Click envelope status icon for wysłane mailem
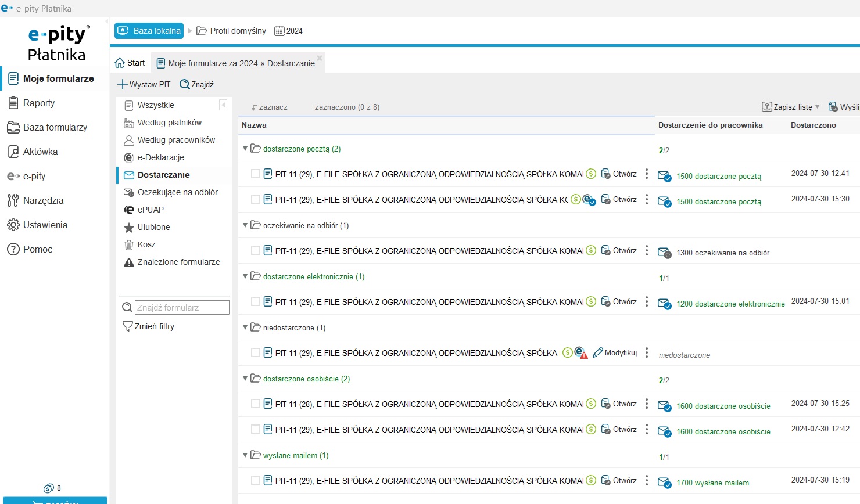This screenshot has width=860, height=504. click(664, 483)
